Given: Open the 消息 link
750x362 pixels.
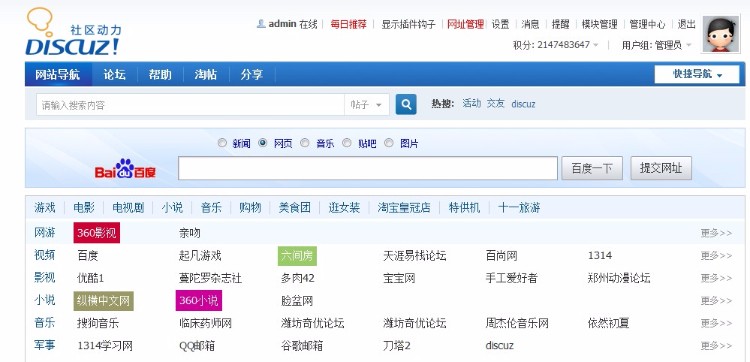Looking at the screenshot, I should (530, 24).
